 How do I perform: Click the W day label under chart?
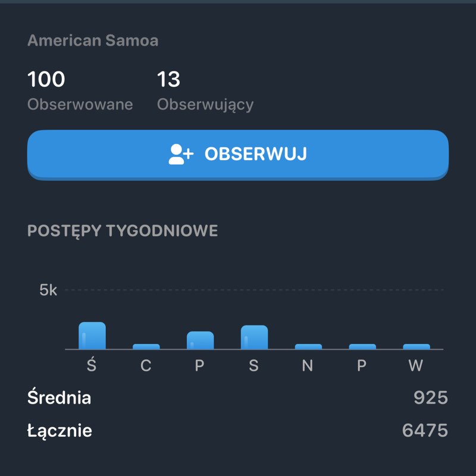pos(415,365)
